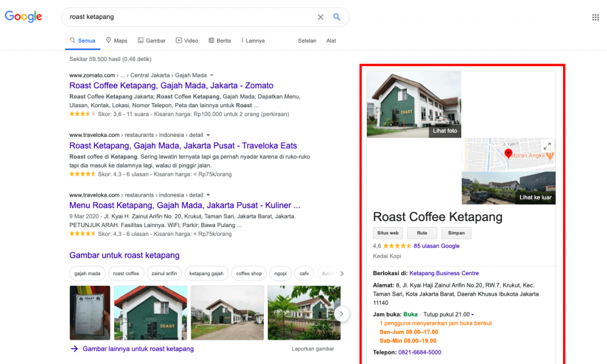Clear the search box with the X icon
Screen dimensions: 607x364
tap(321, 17)
